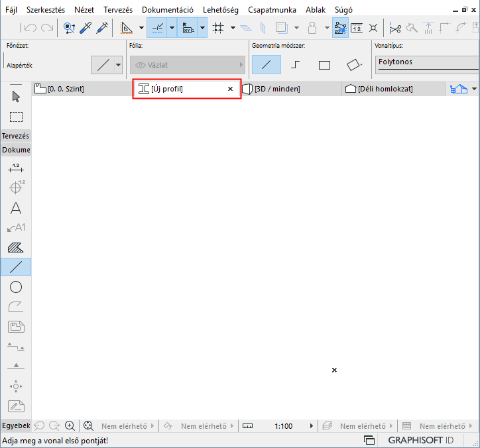Open the Súgó menu
Viewport: 480px width, 448px height.
coord(343,10)
